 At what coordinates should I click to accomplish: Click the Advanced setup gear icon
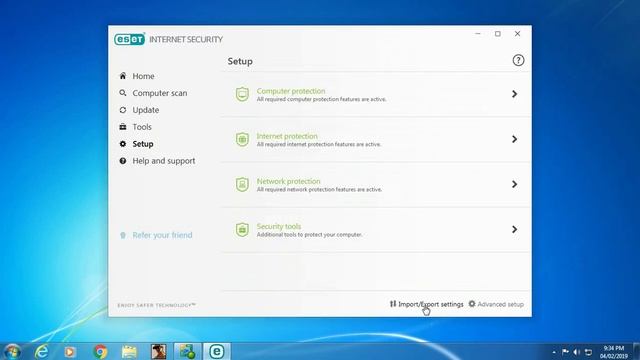(x=472, y=304)
